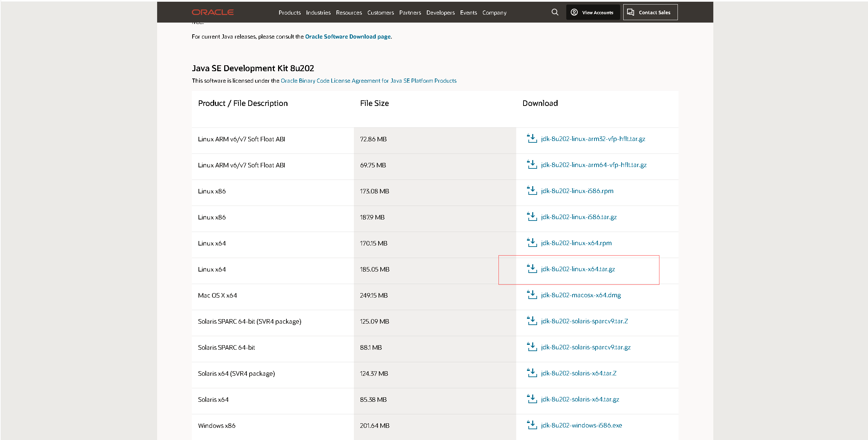Viewport: 868px width, 440px height.
Task: Open the Products menu
Action: click(x=289, y=13)
